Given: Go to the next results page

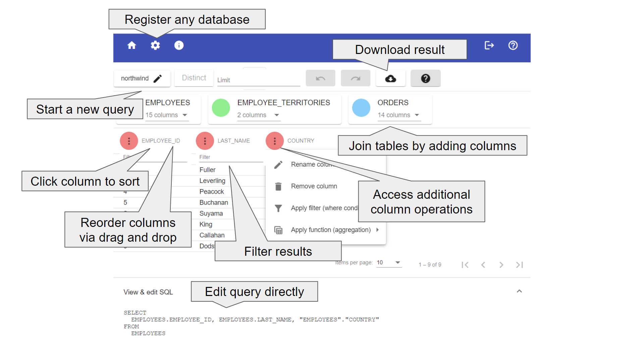Looking at the screenshot, I should coord(501,265).
